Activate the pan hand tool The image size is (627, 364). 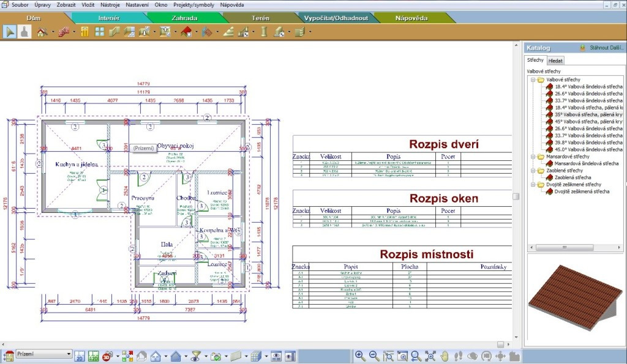(x=445, y=356)
